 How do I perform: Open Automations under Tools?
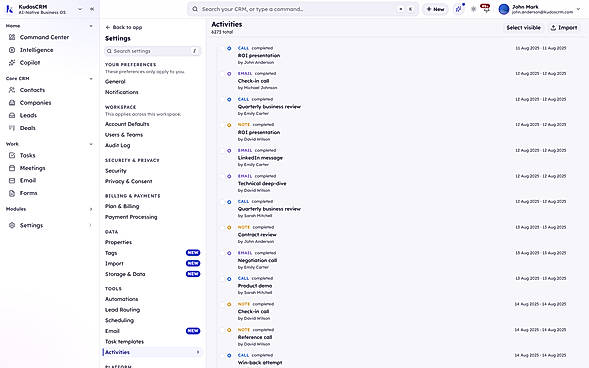pos(121,299)
